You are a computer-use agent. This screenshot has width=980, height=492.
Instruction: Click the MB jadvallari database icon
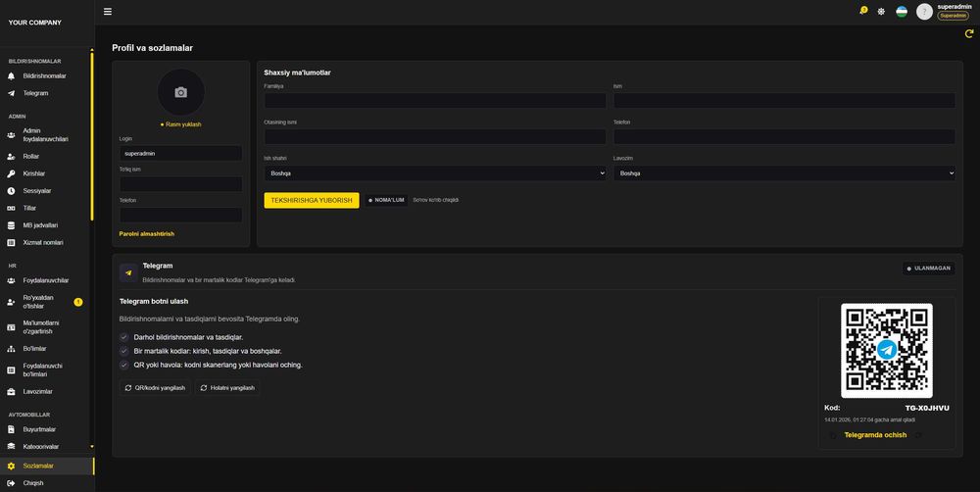[x=11, y=225]
